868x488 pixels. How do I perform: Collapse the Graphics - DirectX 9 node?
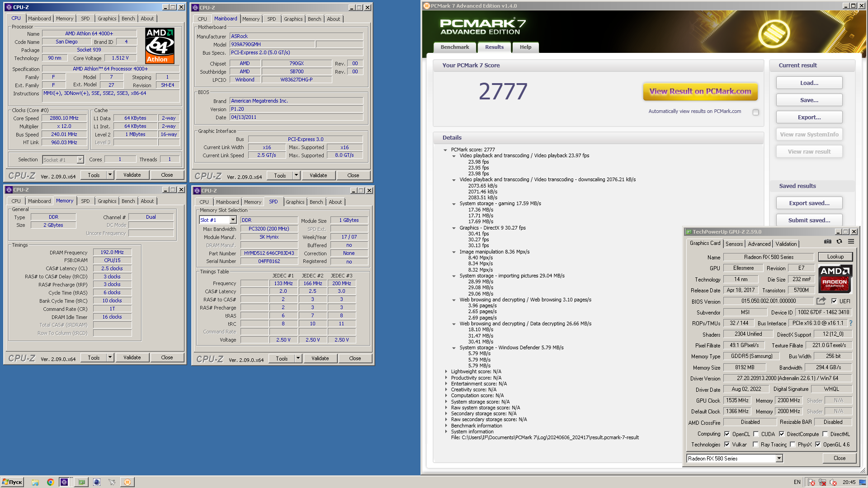coord(454,228)
